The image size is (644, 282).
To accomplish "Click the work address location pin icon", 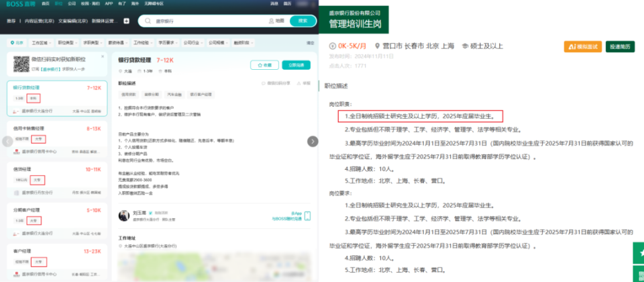I will pos(120,246).
